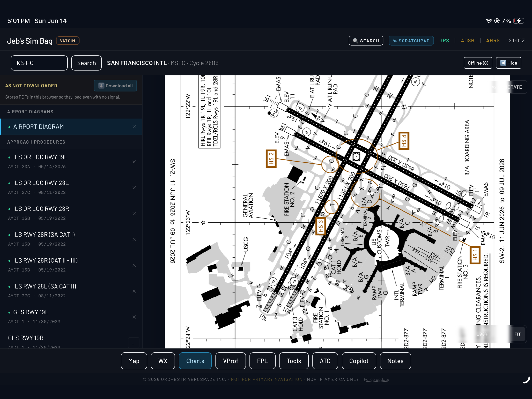Remove ILS RWY 28R (SA CAT I) download

click(134, 239)
